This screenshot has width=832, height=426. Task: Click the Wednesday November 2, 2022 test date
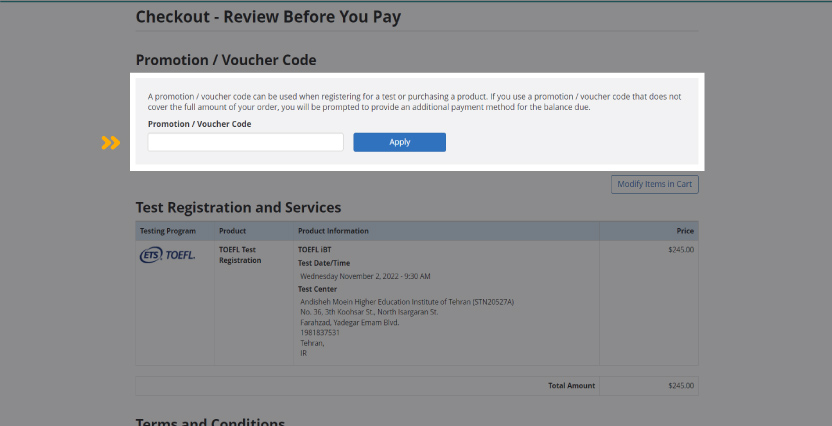(365, 276)
